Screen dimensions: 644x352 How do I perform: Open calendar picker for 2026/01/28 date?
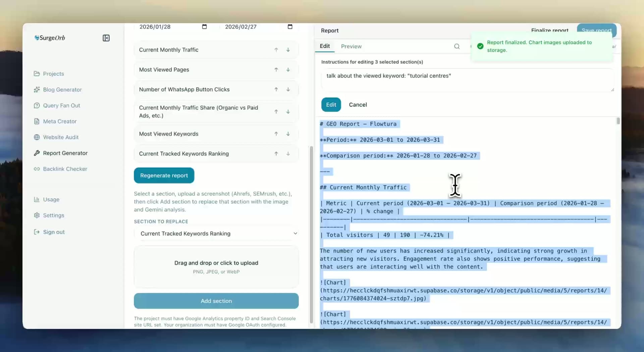point(204,27)
